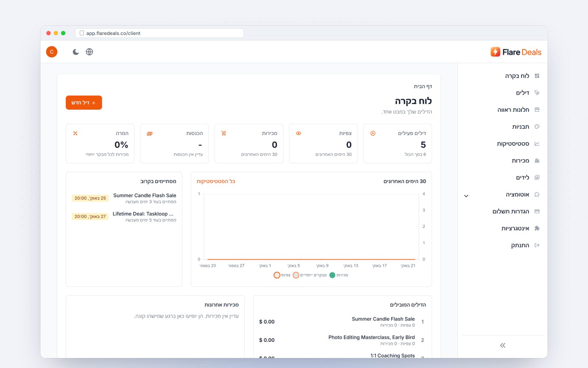Open הגדרות תשלום in the sidebar

502,211
